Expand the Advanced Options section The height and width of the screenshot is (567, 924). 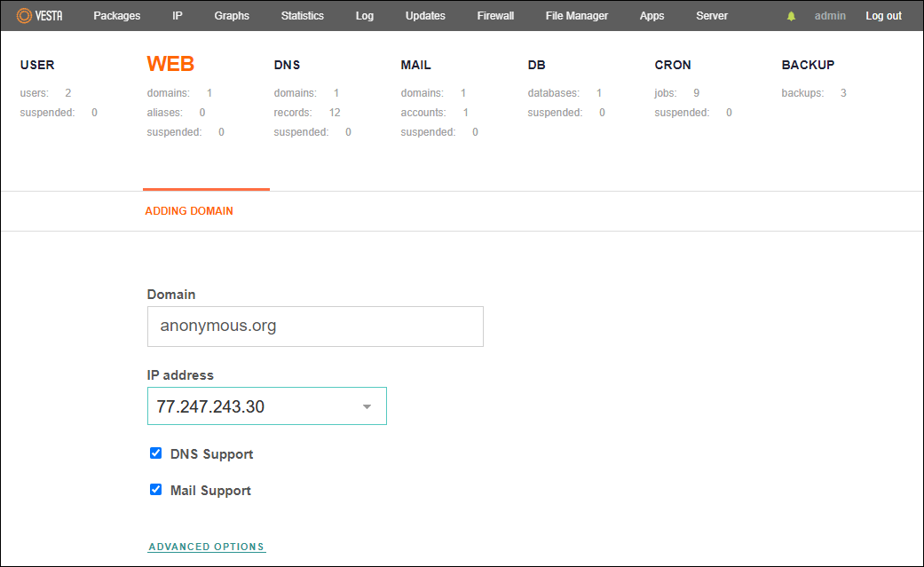pyautogui.click(x=207, y=547)
